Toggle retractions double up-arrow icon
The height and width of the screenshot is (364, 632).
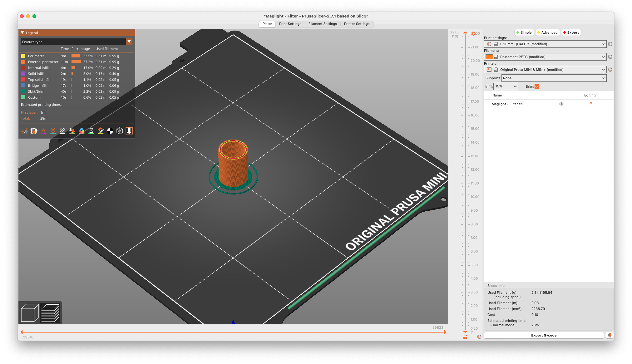coord(43,131)
